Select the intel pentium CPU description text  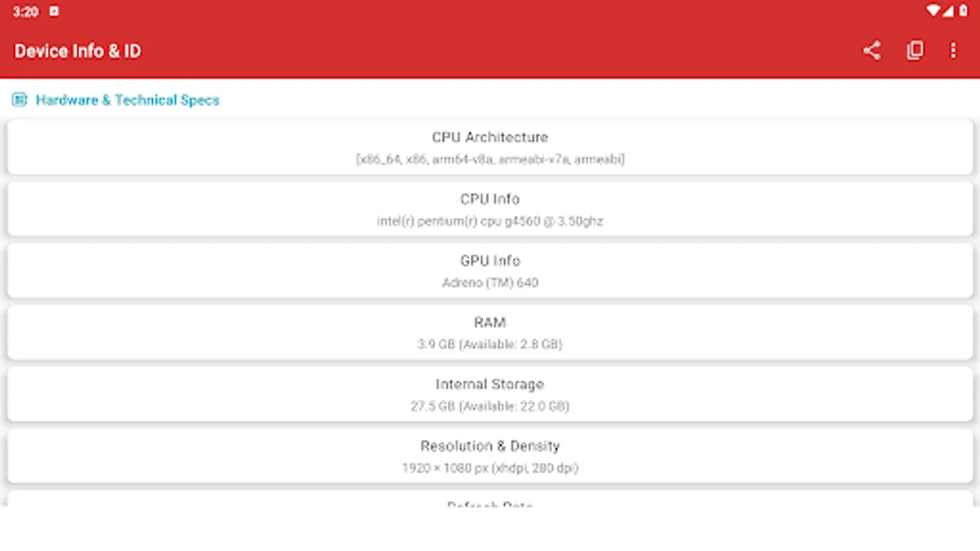click(490, 221)
